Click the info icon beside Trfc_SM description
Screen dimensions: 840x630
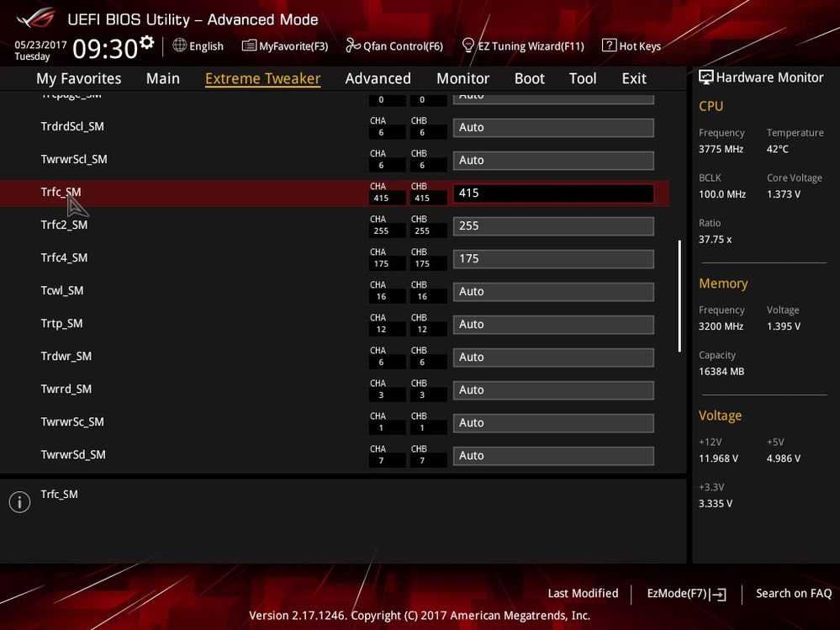point(20,502)
